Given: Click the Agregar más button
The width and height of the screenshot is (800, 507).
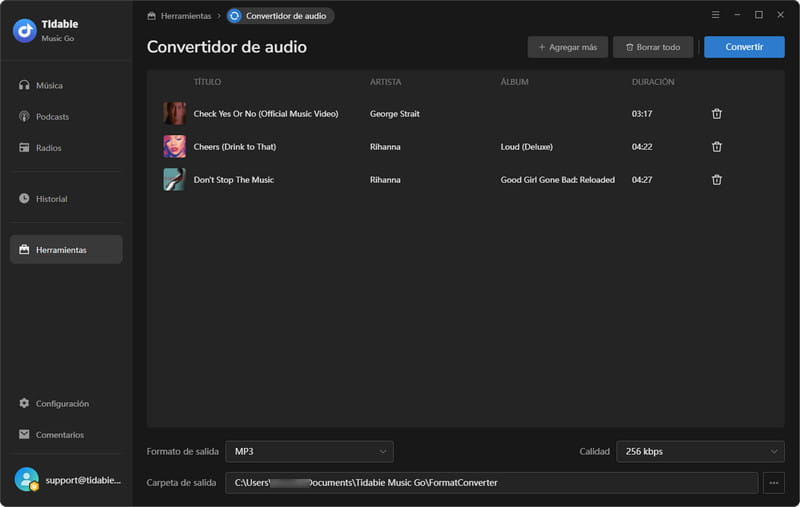Looking at the screenshot, I should 568,47.
